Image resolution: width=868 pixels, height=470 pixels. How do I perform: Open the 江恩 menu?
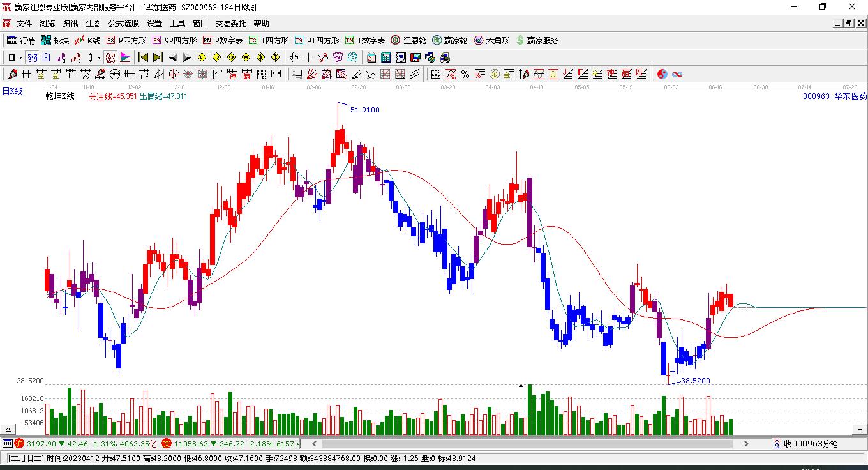tap(93, 24)
